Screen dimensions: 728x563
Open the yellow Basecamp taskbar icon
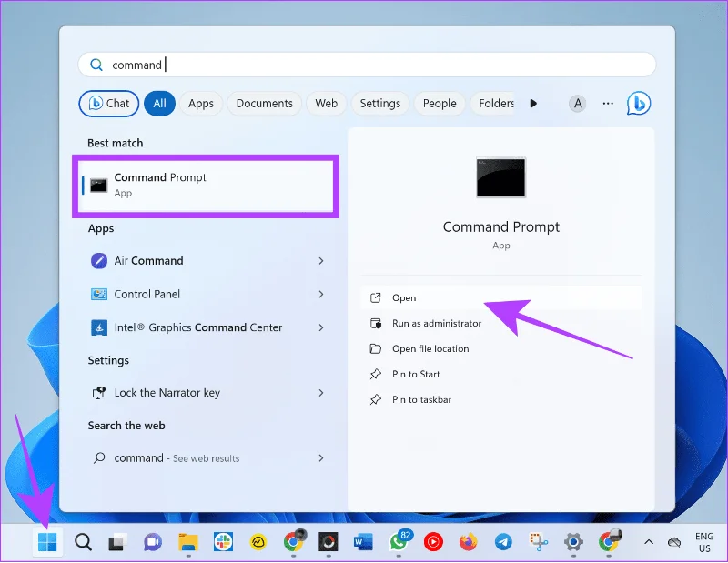coord(258,542)
